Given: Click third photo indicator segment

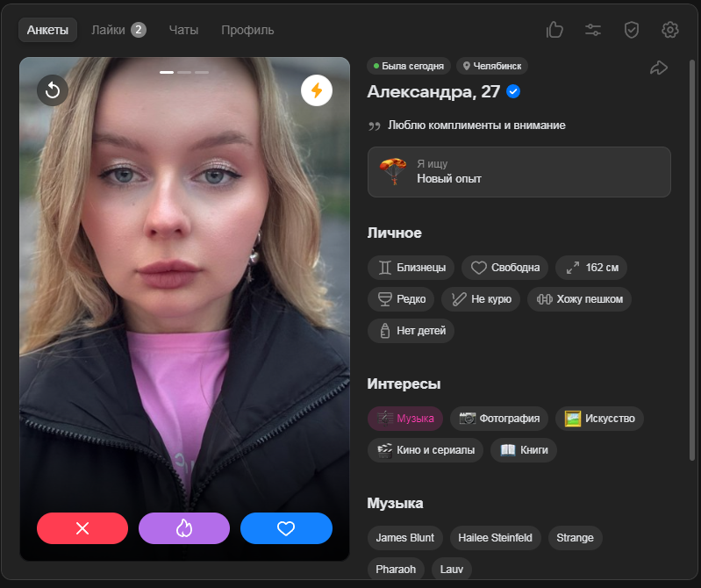Looking at the screenshot, I should [x=202, y=72].
